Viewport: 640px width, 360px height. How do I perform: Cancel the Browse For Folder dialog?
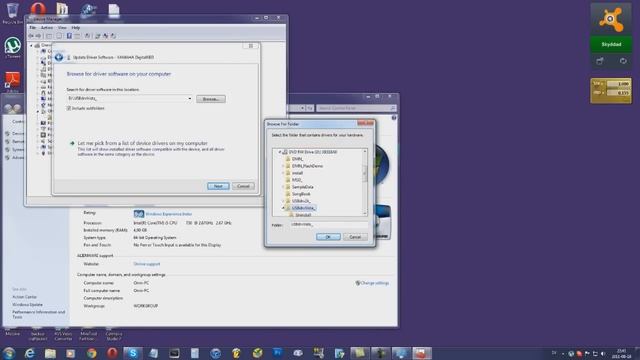(355, 237)
